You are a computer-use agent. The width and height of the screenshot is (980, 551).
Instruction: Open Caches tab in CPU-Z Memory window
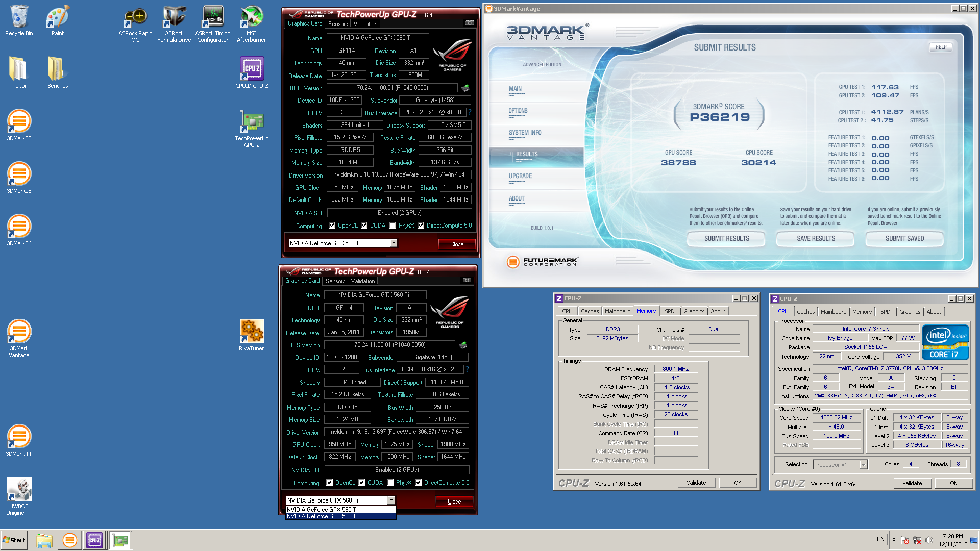pyautogui.click(x=590, y=311)
